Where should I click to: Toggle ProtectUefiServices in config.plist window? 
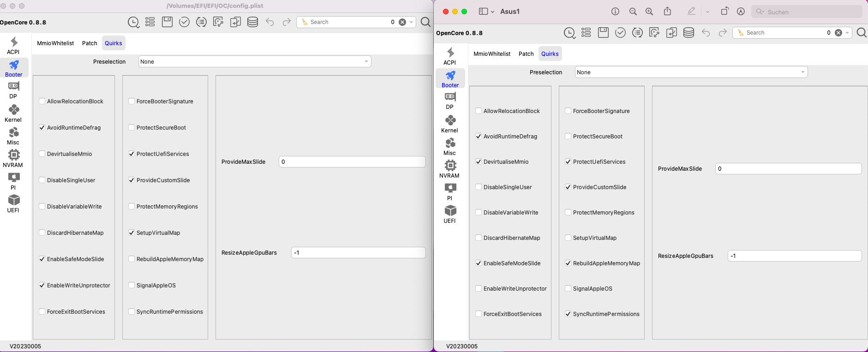coord(132,154)
